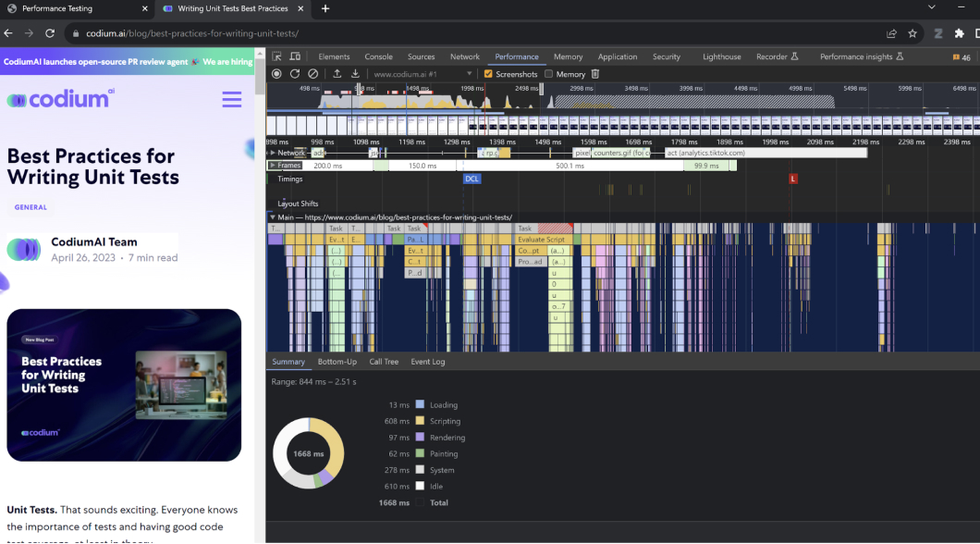Image resolution: width=980 pixels, height=544 pixels.
Task: Click the delete recording trash icon
Action: coord(594,74)
